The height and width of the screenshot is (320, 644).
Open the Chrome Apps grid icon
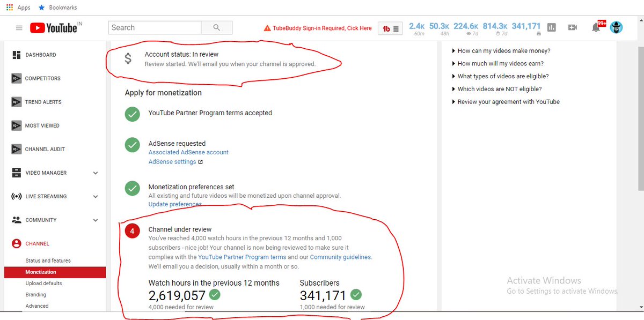[x=9, y=8]
